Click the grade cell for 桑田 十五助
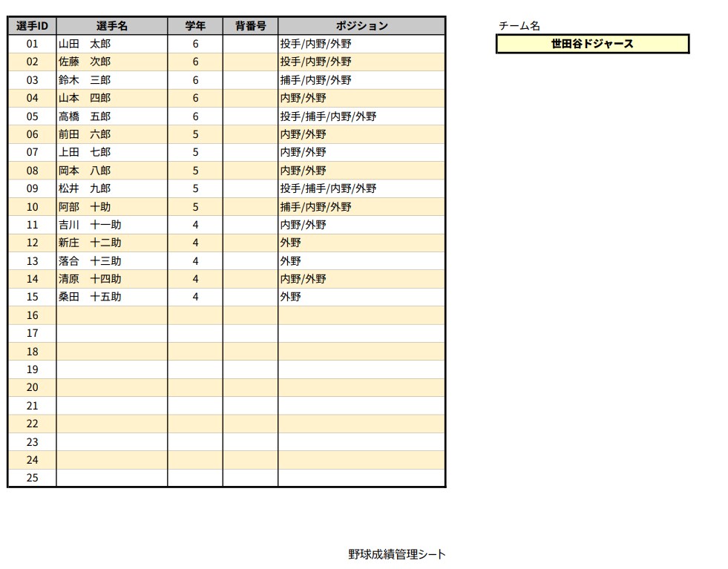This screenshot has height=569, width=728. (x=195, y=297)
